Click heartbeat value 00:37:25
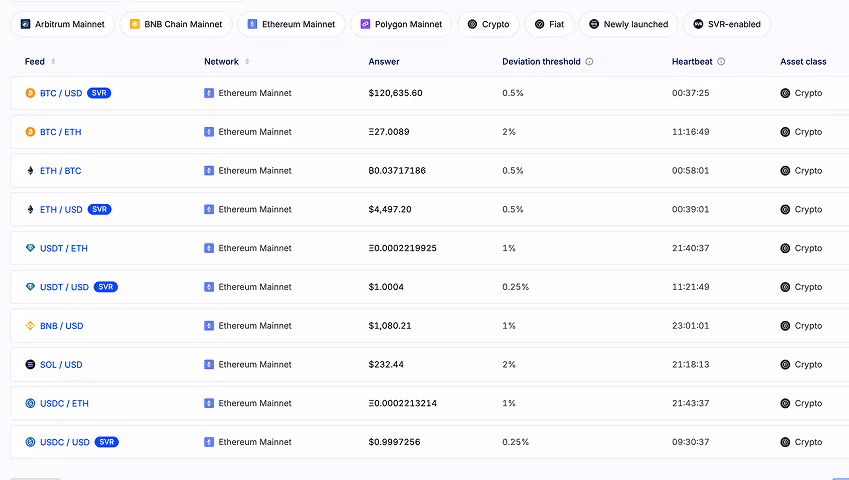 coord(690,93)
